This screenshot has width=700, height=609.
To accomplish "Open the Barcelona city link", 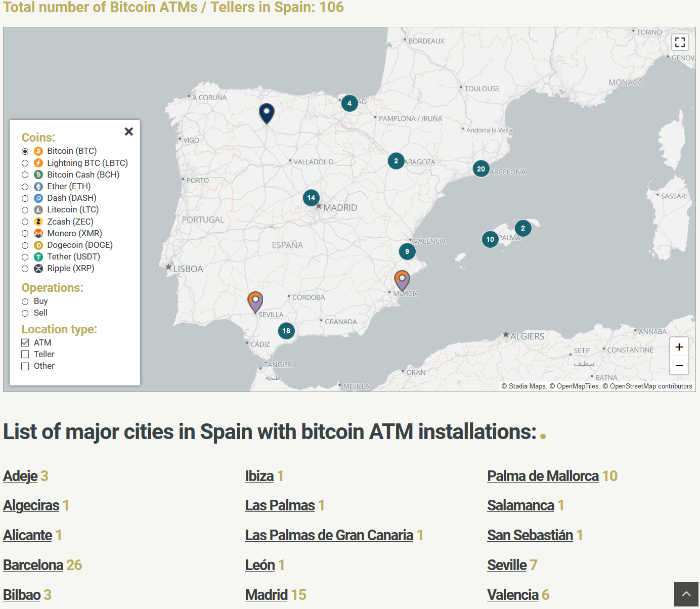I will (x=33, y=565).
